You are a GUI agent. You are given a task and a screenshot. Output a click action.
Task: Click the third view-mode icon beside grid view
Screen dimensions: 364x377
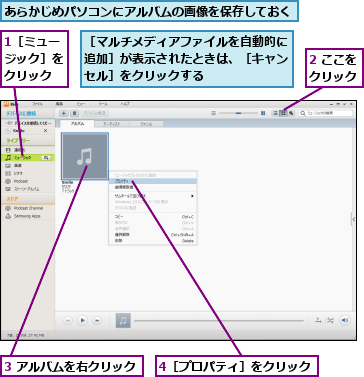[x=291, y=113]
